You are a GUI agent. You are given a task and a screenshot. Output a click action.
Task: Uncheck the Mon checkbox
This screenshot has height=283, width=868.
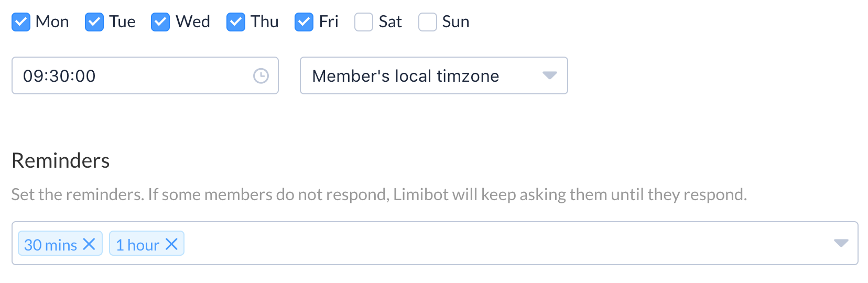21,22
